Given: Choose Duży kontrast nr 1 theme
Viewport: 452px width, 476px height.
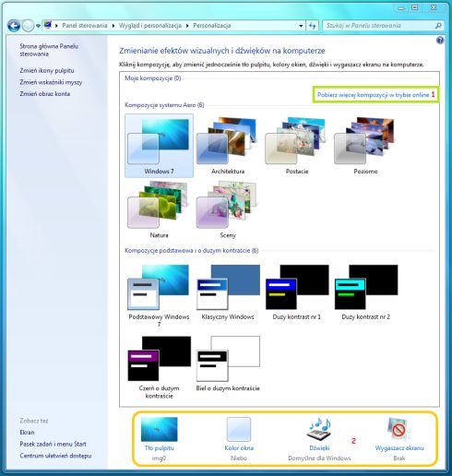Looking at the screenshot, I should [x=297, y=292].
